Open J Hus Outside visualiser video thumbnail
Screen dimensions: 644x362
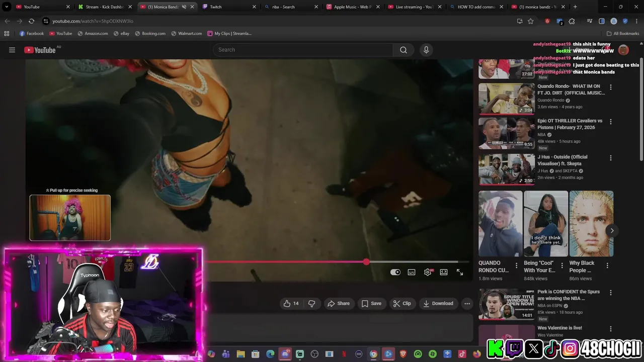click(x=506, y=169)
